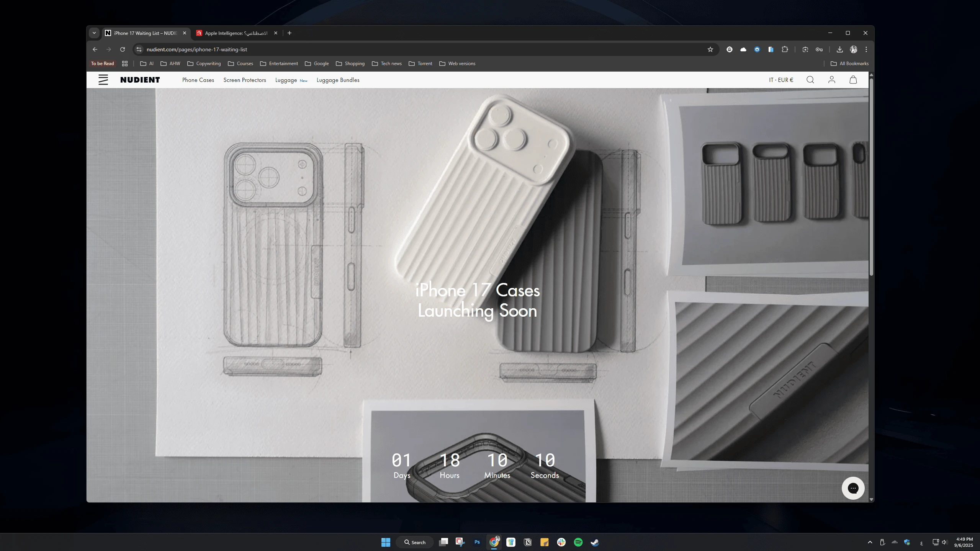Expand the AHW bookmarks folder

pyautogui.click(x=170, y=64)
